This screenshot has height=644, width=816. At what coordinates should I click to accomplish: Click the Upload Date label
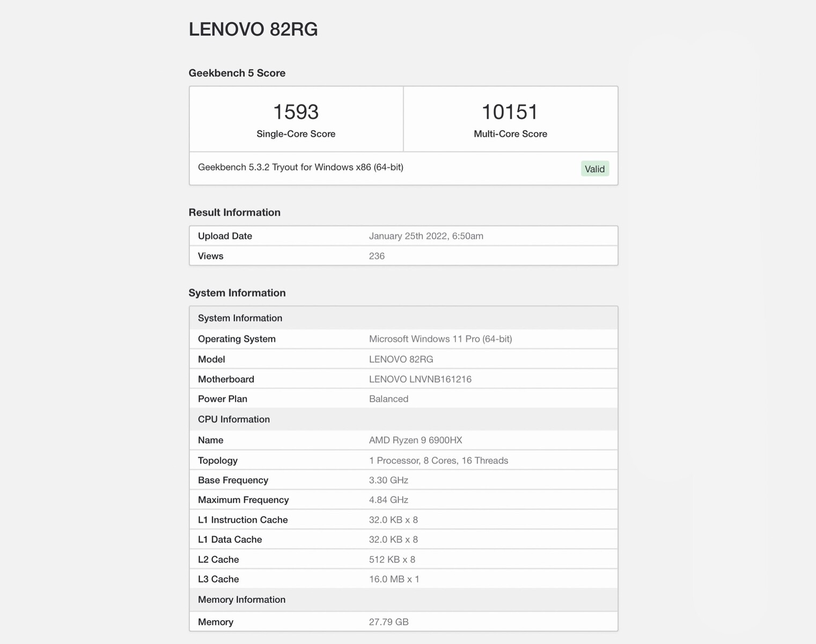(225, 236)
